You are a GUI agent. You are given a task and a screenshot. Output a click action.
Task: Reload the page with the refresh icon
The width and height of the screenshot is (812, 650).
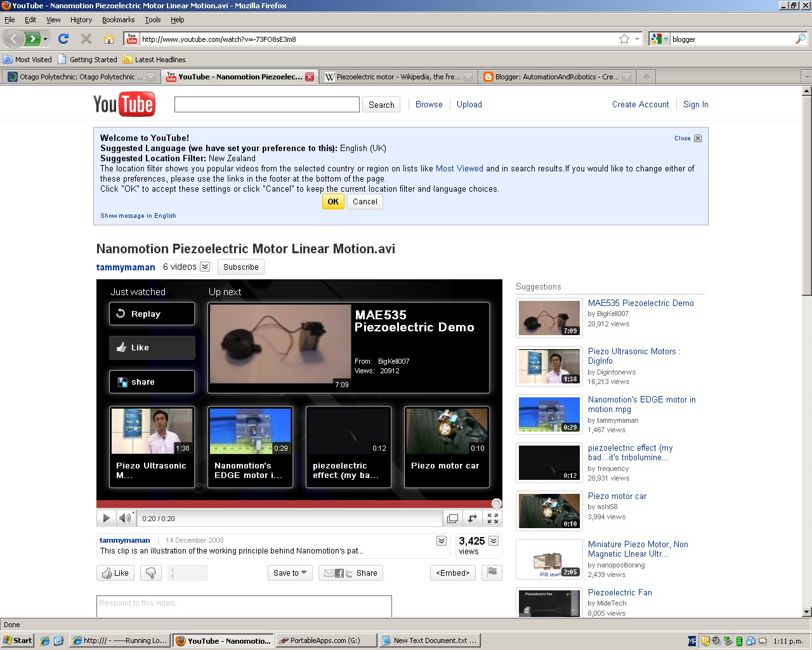point(63,39)
